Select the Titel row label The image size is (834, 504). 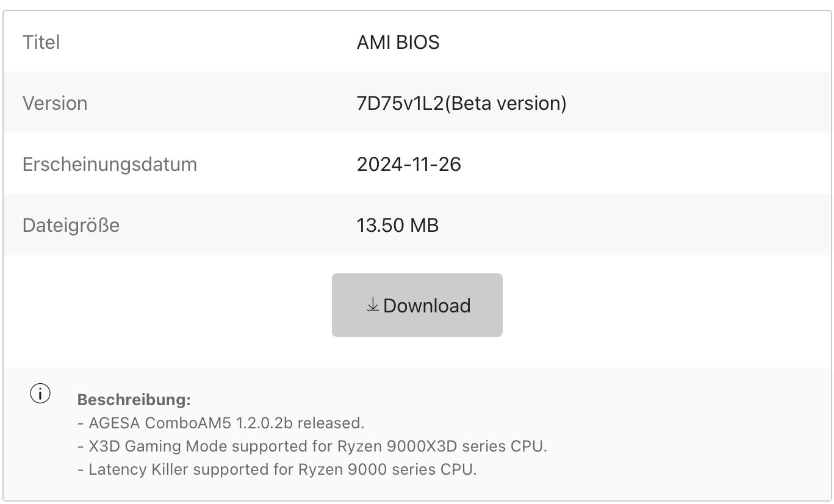click(41, 42)
